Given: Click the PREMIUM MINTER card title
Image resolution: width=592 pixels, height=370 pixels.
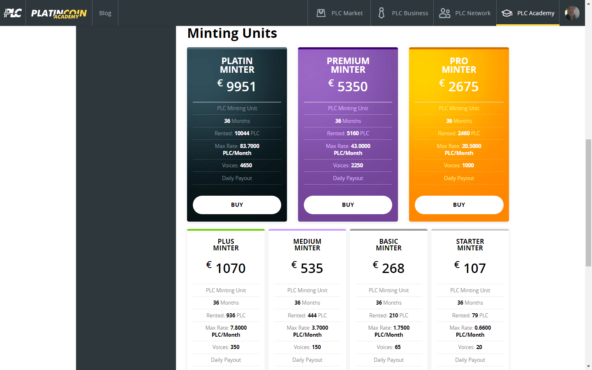Looking at the screenshot, I should tap(348, 65).
